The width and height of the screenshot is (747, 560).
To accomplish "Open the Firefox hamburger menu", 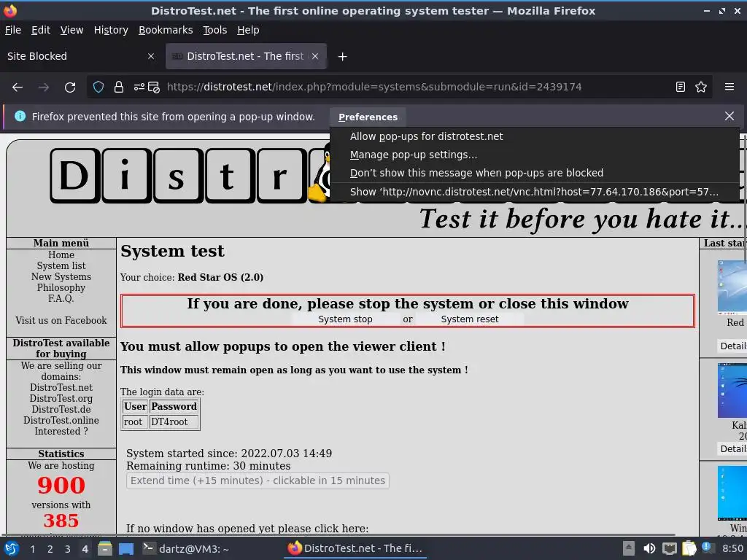I will pos(729,87).
